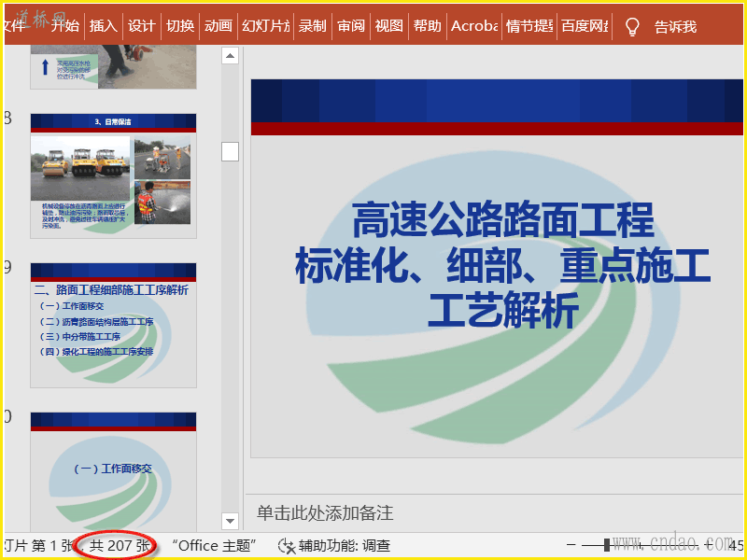The image size is (747, 560).
Task: Open the 视图 tab
Action: click(x=388, y=26)
